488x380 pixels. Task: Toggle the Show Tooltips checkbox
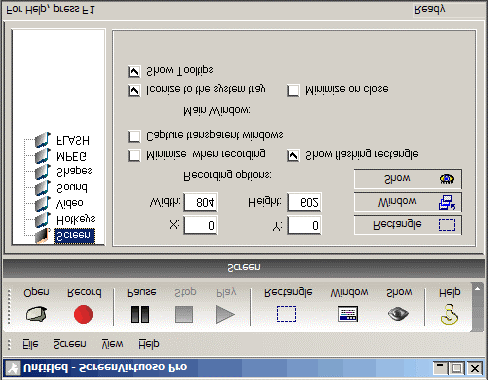[134, 71]
